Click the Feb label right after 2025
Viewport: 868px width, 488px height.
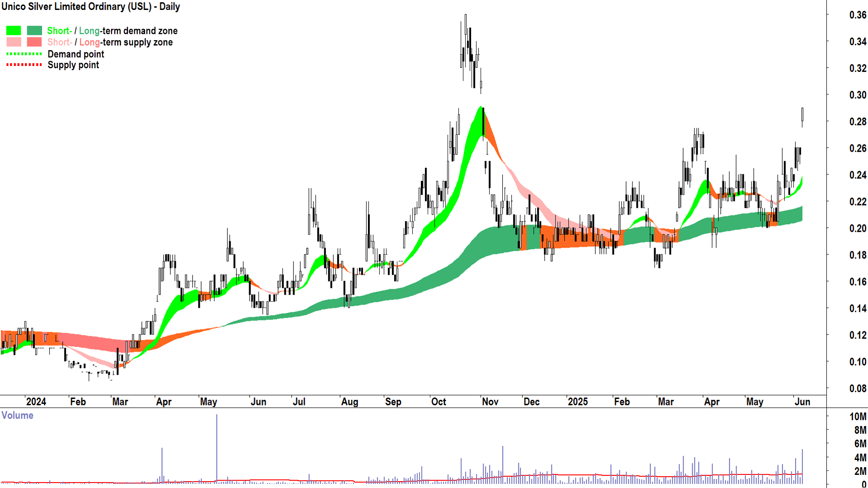pos(622,402)
